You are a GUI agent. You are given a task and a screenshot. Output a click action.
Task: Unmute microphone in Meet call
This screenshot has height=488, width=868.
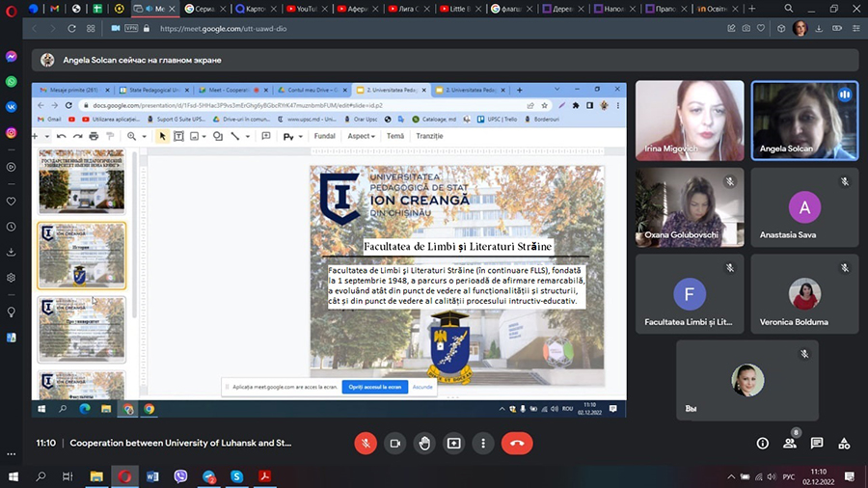[x=366, y=444]
